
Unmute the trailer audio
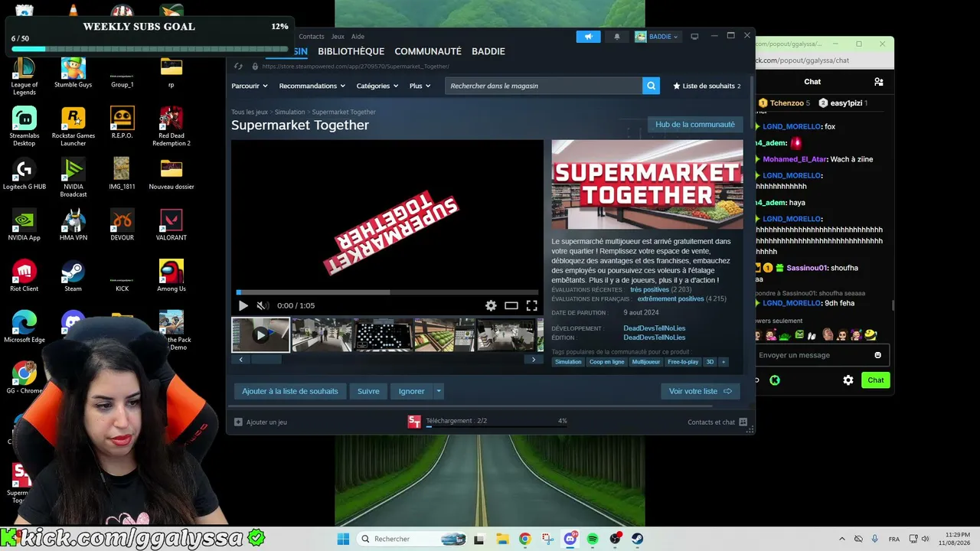click(263, 305)
